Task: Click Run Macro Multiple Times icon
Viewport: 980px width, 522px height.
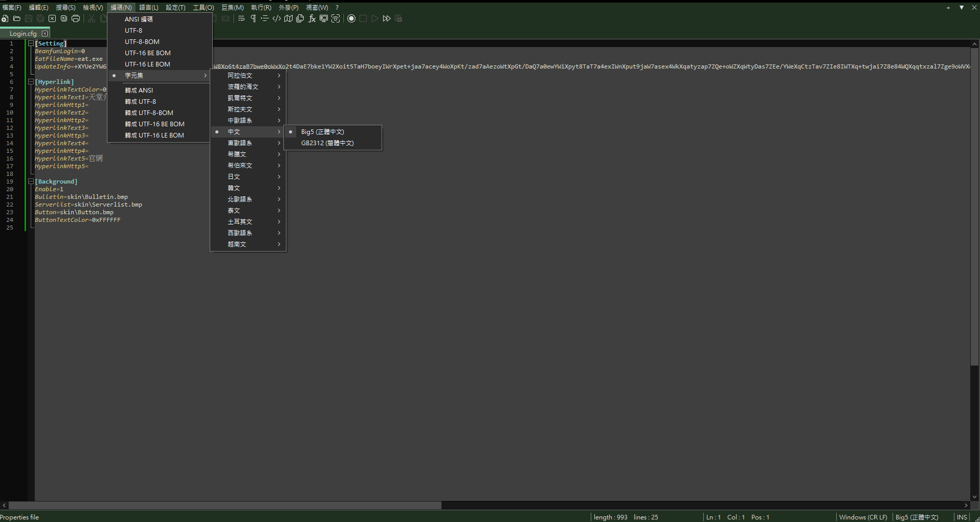Action: click(387, 18)
